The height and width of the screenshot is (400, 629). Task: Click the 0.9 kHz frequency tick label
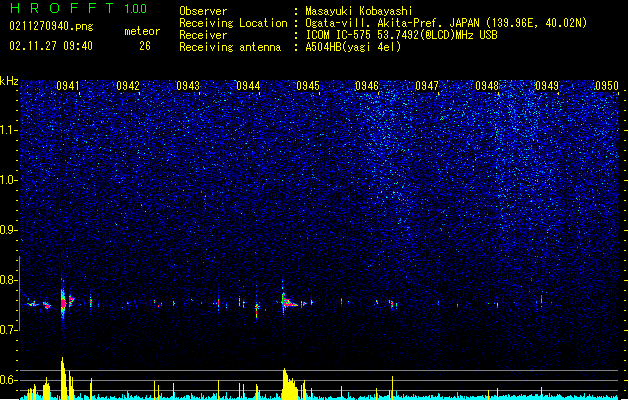(x=9, y=230)
